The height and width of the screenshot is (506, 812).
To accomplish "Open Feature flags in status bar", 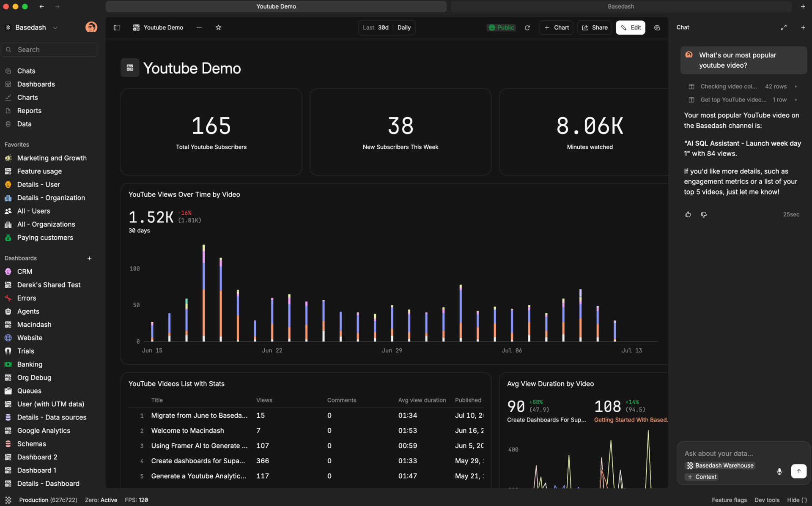I will tap(729, 500).
